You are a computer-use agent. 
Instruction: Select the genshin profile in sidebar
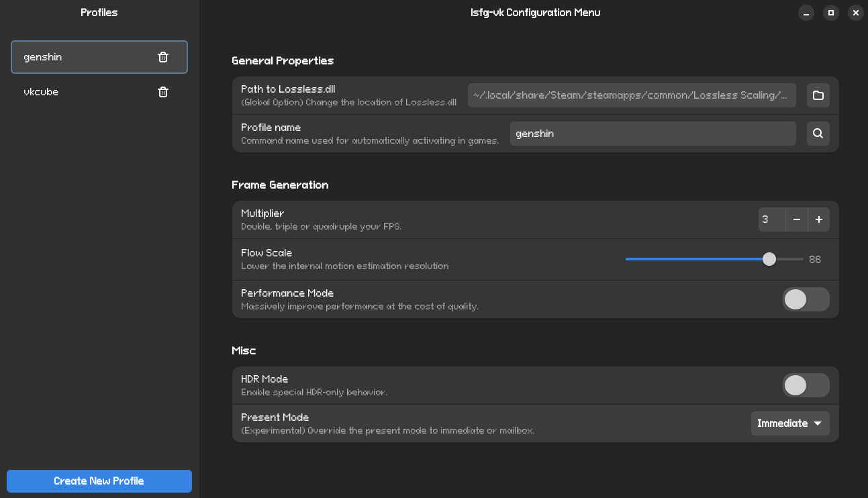(81, 57)
